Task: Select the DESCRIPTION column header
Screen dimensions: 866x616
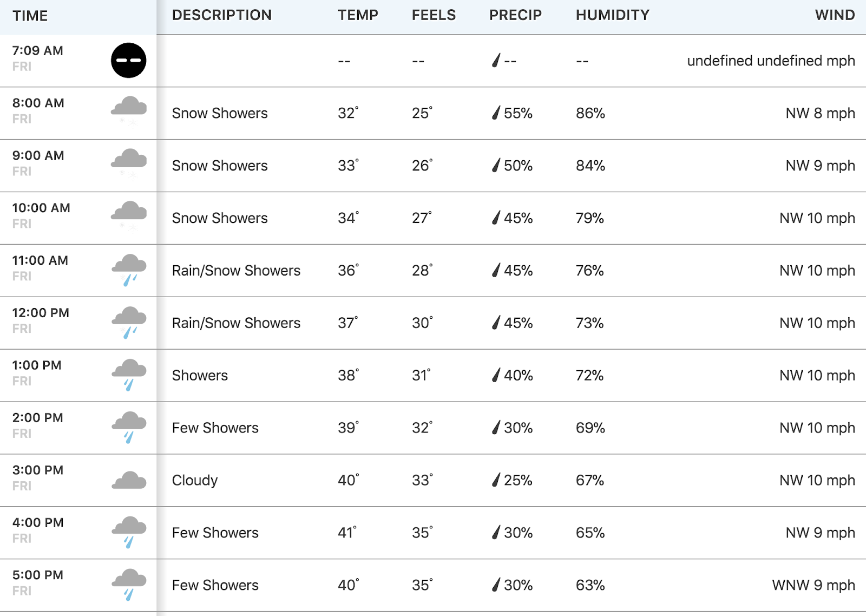Action: (x=222, y=15)
